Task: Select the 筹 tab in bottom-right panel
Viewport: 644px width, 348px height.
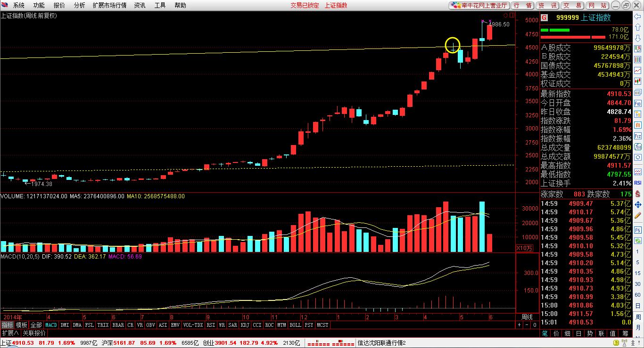Action: [x=625, y=333]
